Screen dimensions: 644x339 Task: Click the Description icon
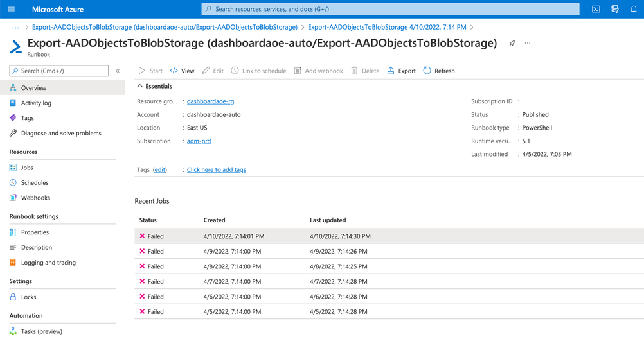[x=13, y=247]
